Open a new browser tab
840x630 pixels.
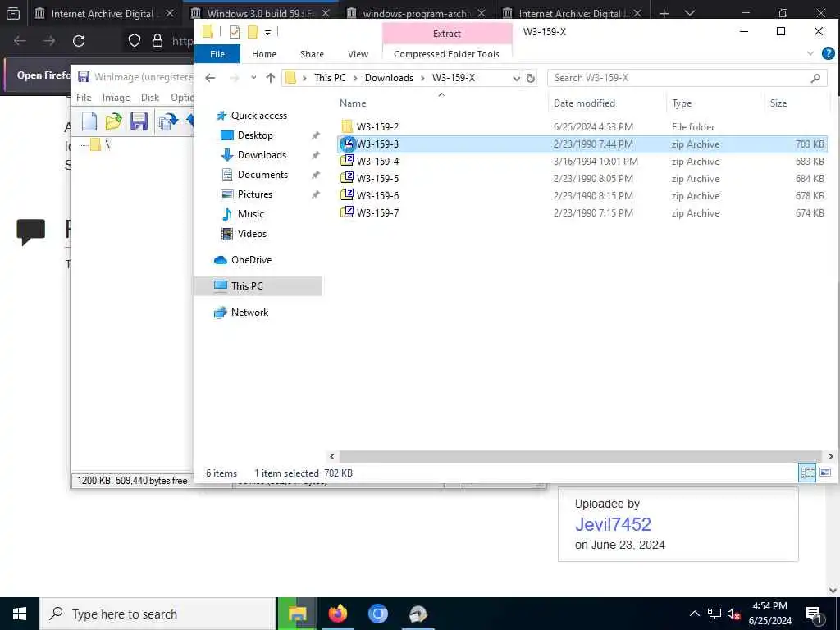coord(664,13)
